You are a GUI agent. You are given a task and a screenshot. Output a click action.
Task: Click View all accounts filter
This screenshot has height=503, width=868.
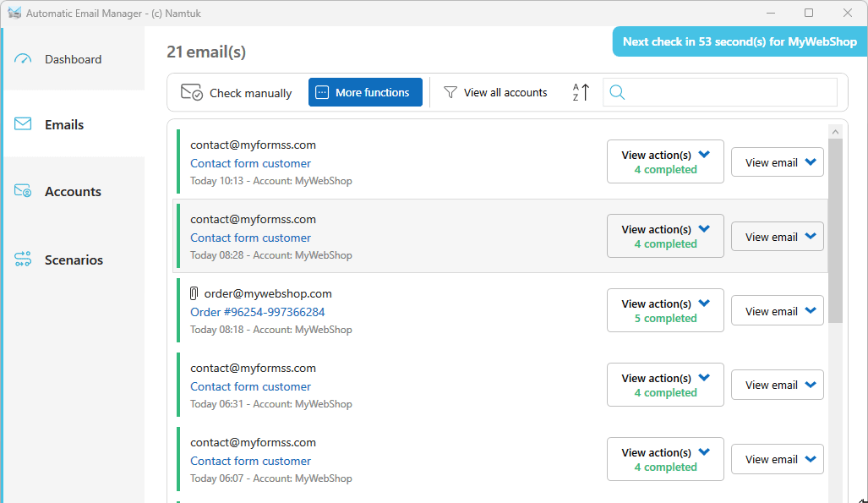click(x=495, y=92)
